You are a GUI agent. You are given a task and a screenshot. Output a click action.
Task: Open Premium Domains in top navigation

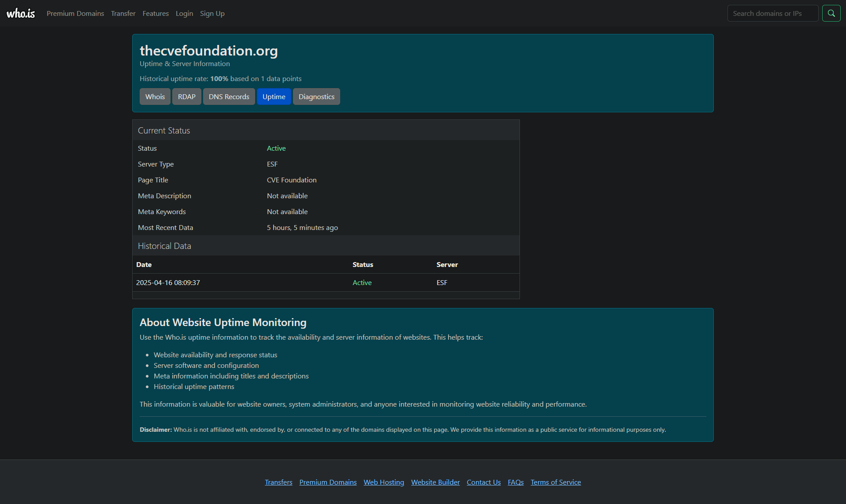coord(75,13)
